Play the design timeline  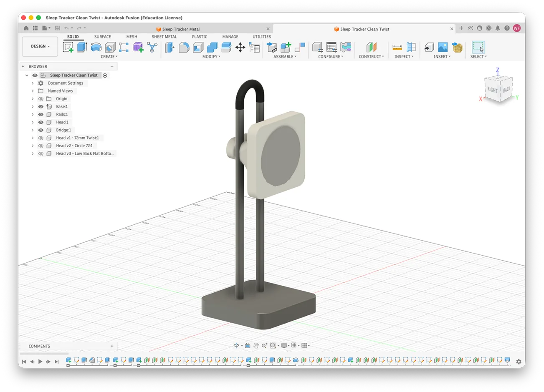(x=40, y=362)
